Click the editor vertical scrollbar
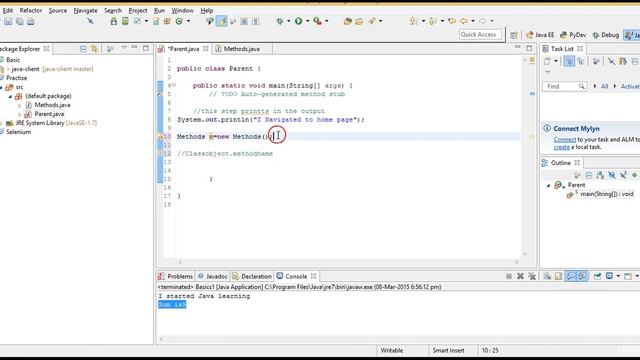This screenshot has width=640, height=360. [x=525, y=157]
